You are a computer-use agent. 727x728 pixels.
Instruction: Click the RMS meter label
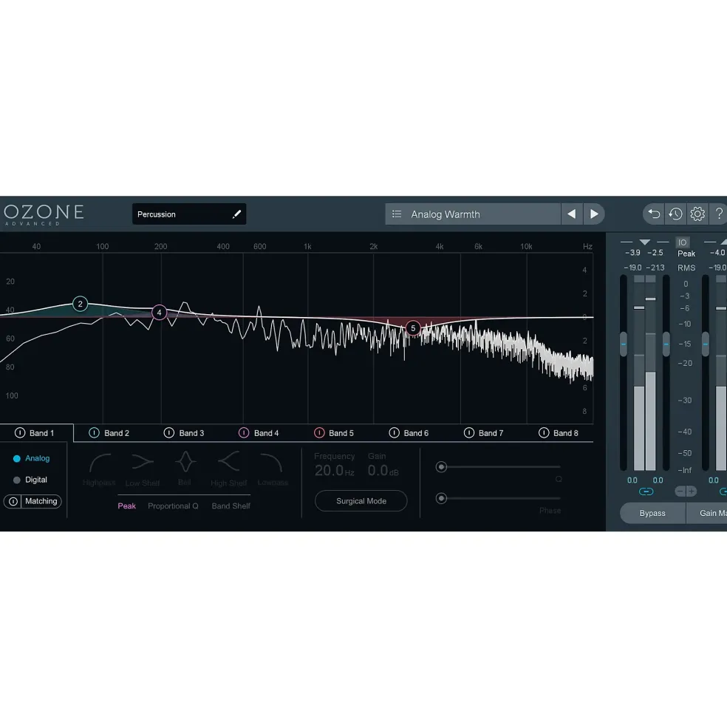(686, 268)
